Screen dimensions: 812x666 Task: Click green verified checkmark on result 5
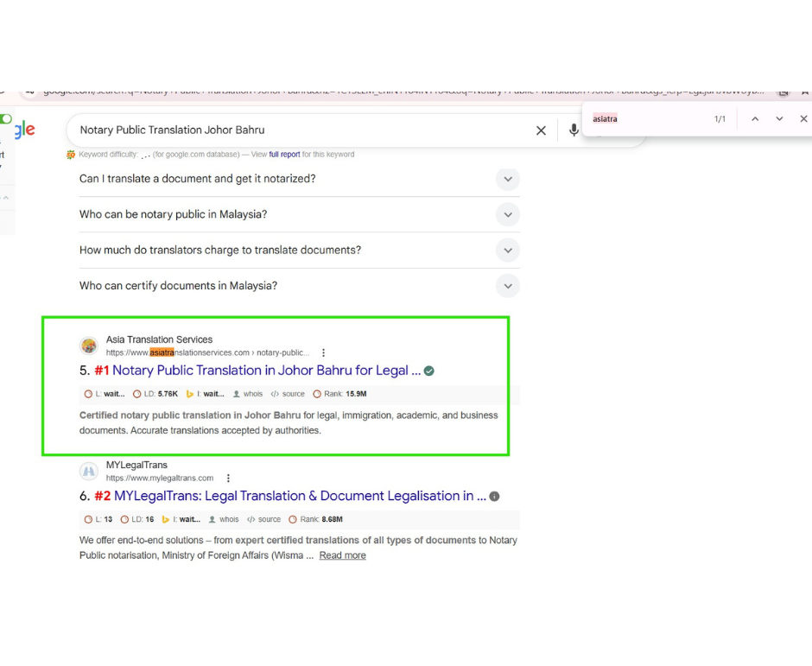click(428, 371)
